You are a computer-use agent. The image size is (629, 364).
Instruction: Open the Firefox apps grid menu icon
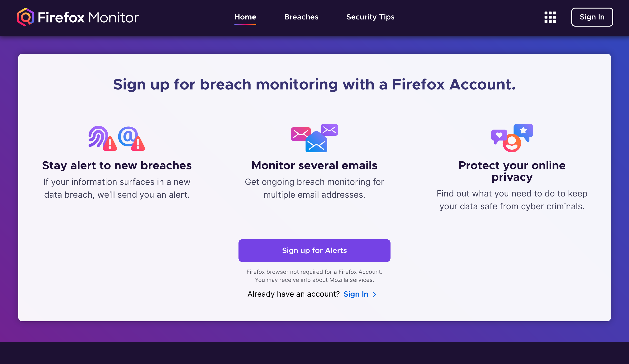coord(550,17)
